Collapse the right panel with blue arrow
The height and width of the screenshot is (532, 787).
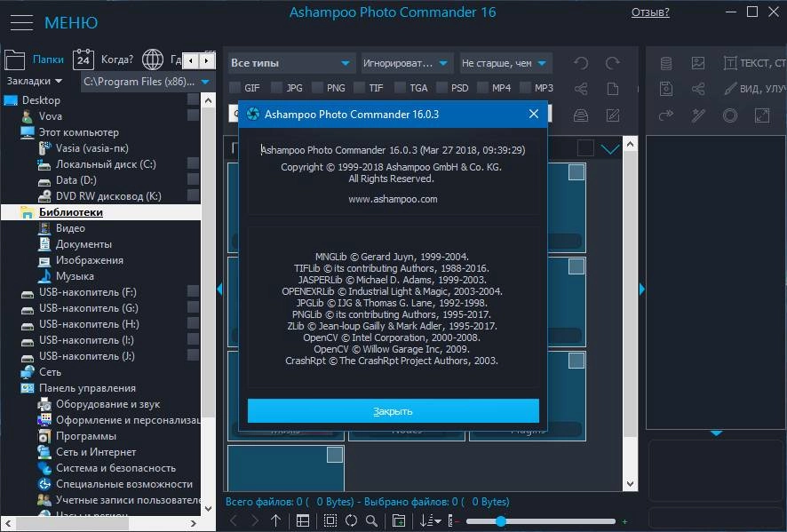[642, 289]
